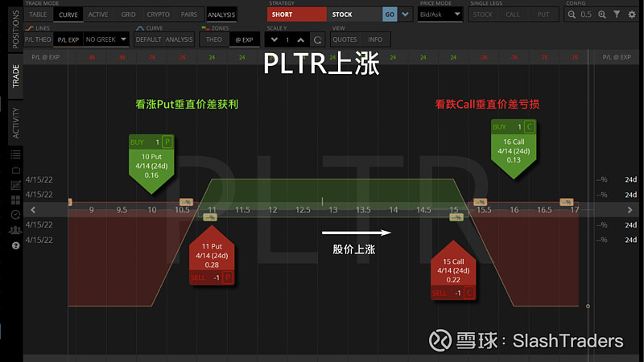Click the C type toggle on 15 Call
Image resolution: width=644 pixels, height=362 pixels.
point(469,293)
